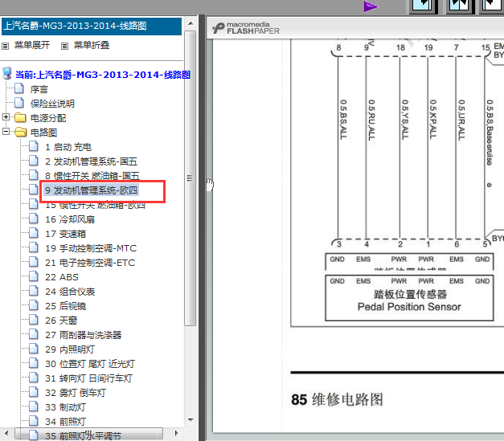Open 34 前照灯 diagram

(65, 422)
